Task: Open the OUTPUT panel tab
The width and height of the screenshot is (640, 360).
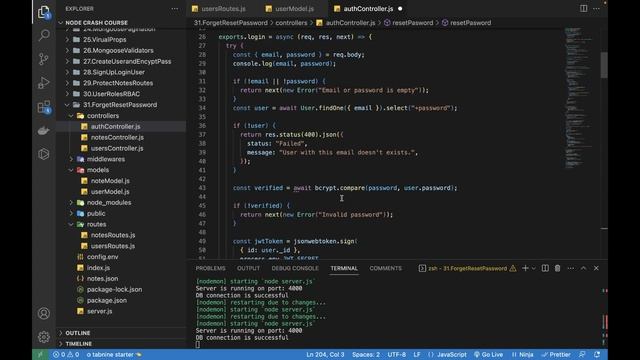Action: [x=248, y=268]
